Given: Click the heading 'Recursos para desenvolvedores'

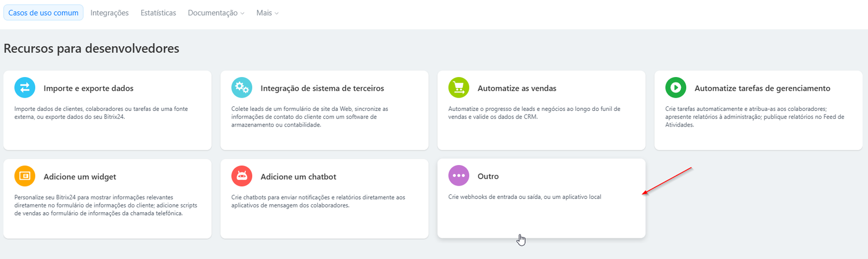Looking at the screenshot, I should pyautogui.click(x=91, y=48).
